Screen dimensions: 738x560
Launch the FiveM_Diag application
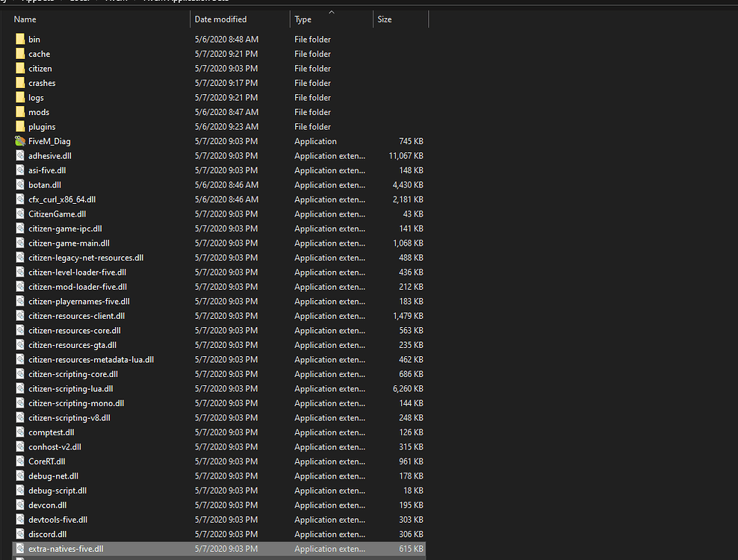(51, 141)
